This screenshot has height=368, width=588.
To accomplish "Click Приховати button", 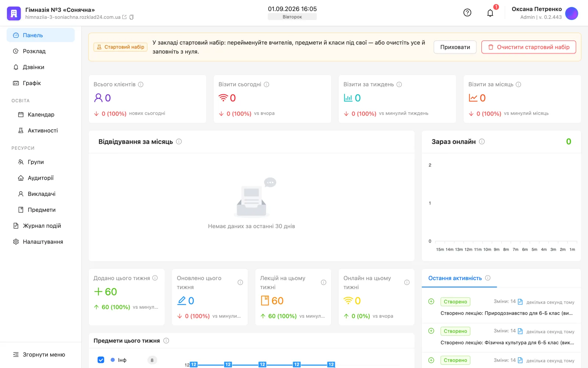I will [455, 47].
